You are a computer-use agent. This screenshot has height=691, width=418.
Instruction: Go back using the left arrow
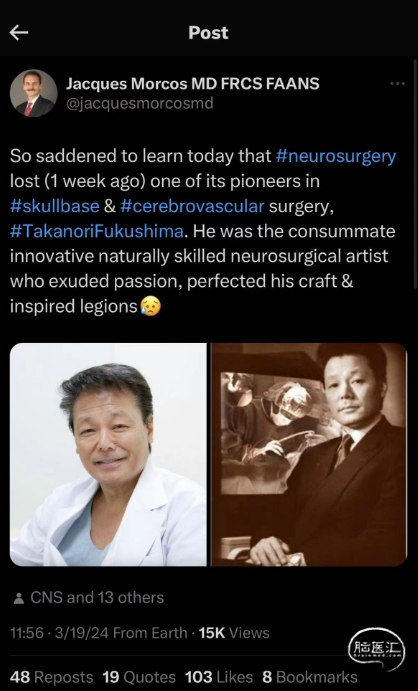tap(19, 33)
